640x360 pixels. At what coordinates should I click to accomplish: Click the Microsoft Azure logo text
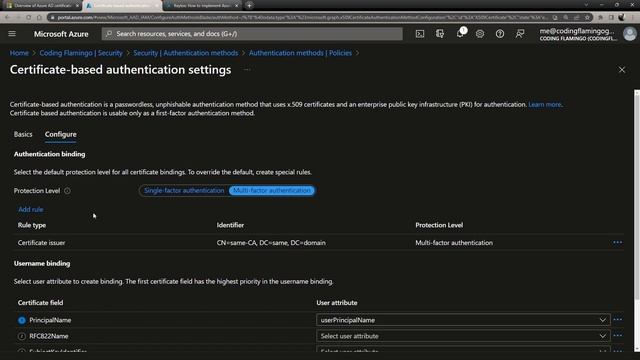(61, 34)
